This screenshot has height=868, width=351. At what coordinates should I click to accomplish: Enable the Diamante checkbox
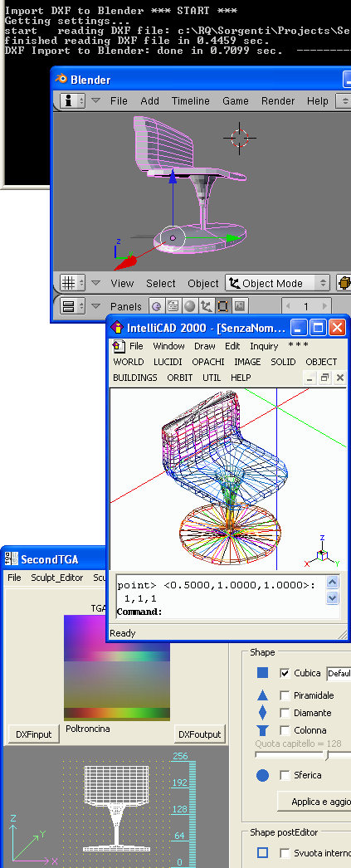click(x=285, y=713)
